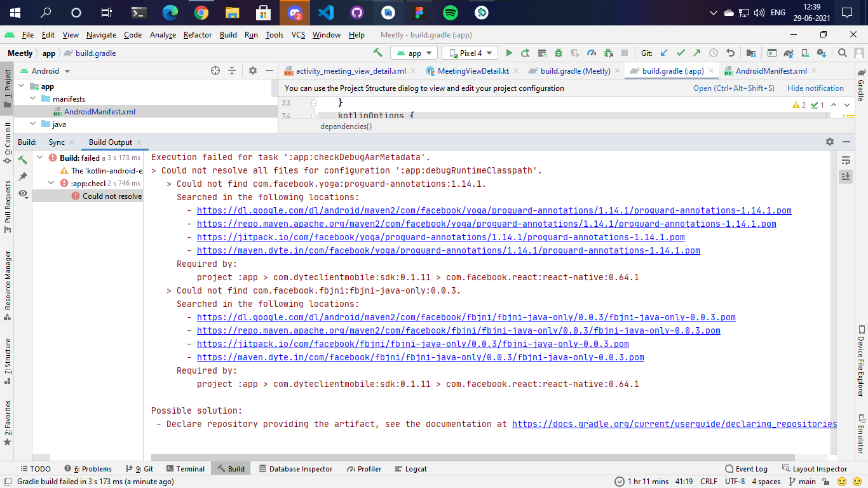The image size is (868, 488).
Task: Select the 'Could not resolve' build tree row
Action: click(87, 196)
